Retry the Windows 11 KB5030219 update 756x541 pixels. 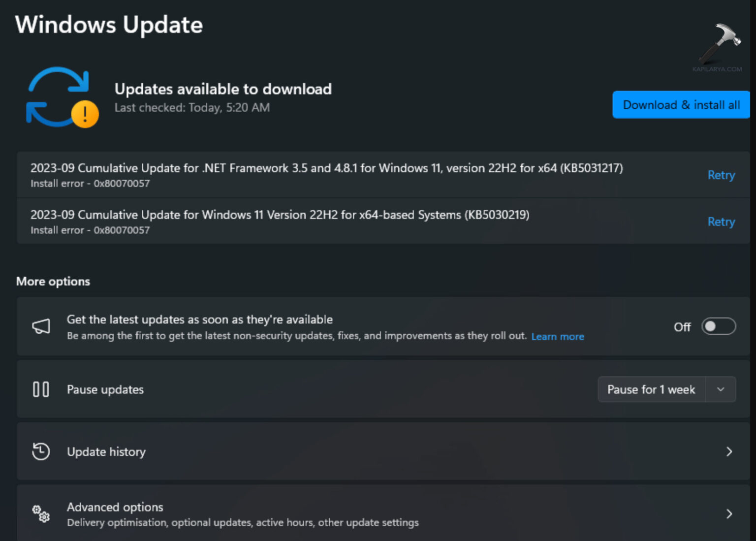point(721,222)
